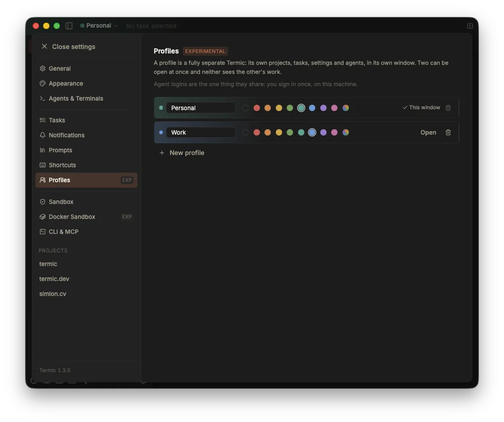This screenshot has height=422, width=504.
Task: Pick teal color for Work profile
Action: [301, 132]
